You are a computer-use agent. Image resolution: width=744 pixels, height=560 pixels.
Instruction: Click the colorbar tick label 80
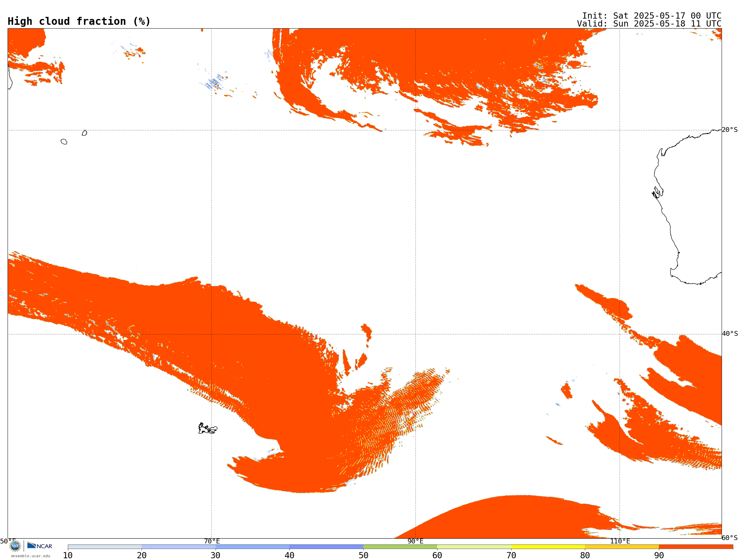[x=585, y=555]
